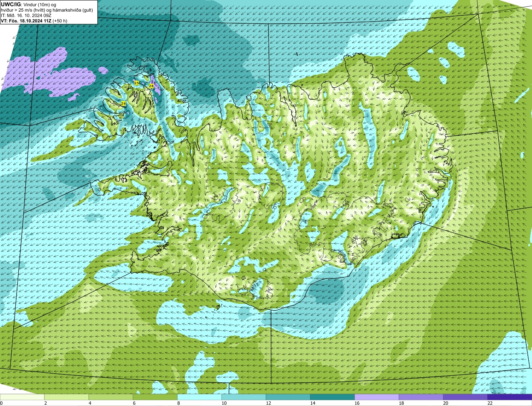This screenshot has height=406, width=532.
Task: Click the yellow gust marker labeled 25
Action: [137, 83]
